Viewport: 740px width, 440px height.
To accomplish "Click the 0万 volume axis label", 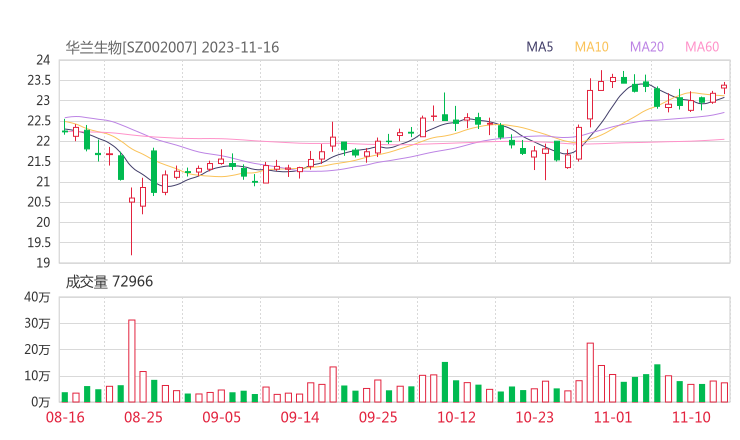I will (x=41, y=402).
